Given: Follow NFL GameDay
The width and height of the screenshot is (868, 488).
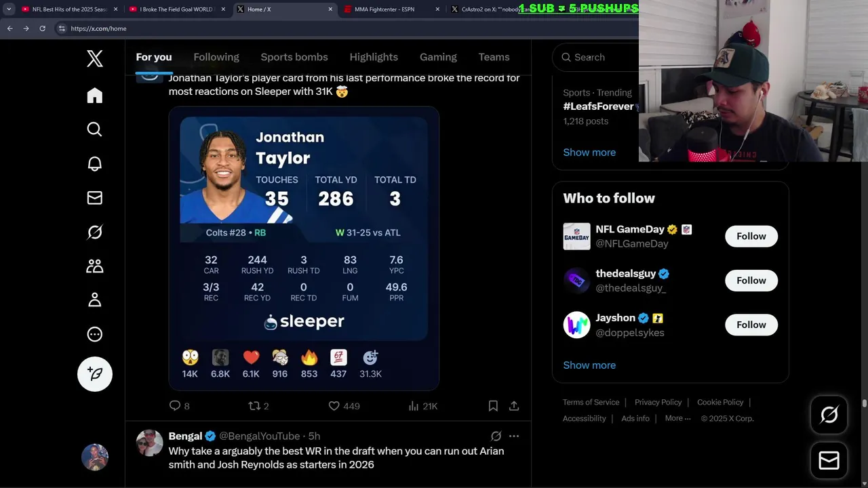Looking at the screenshot, I should click(751, 236).
